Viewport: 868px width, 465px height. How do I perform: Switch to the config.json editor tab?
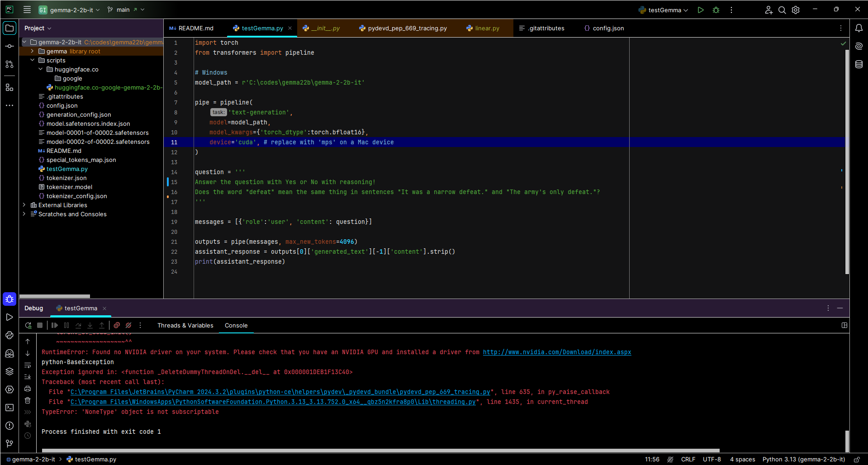[608, 28]
